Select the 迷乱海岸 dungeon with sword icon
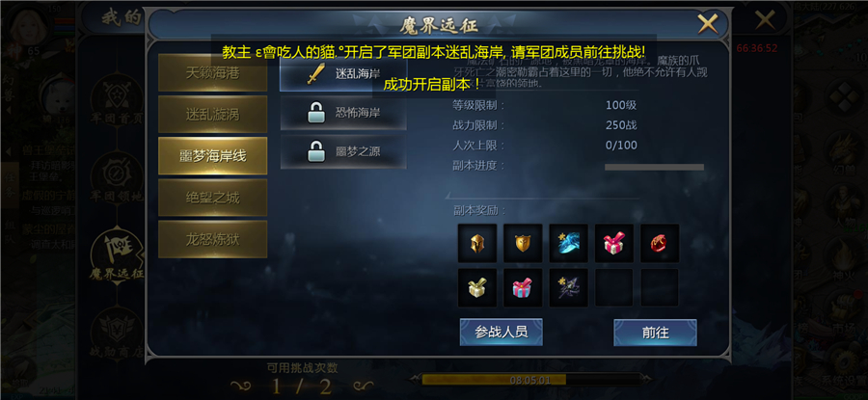868x400 pixels. 343,73
